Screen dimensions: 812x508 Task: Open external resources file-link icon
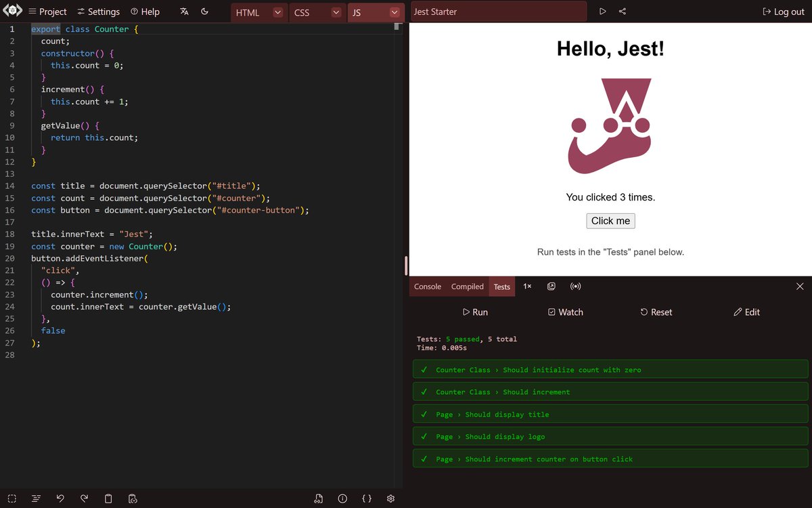pos(319,499)
